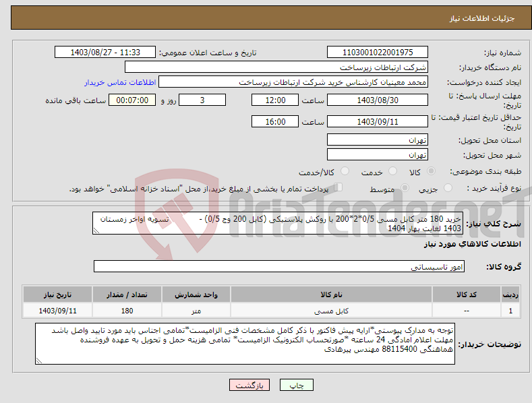Click the resize grip of description textarea
This screenshot has height=403, width=532.
(x=96, y=230)
